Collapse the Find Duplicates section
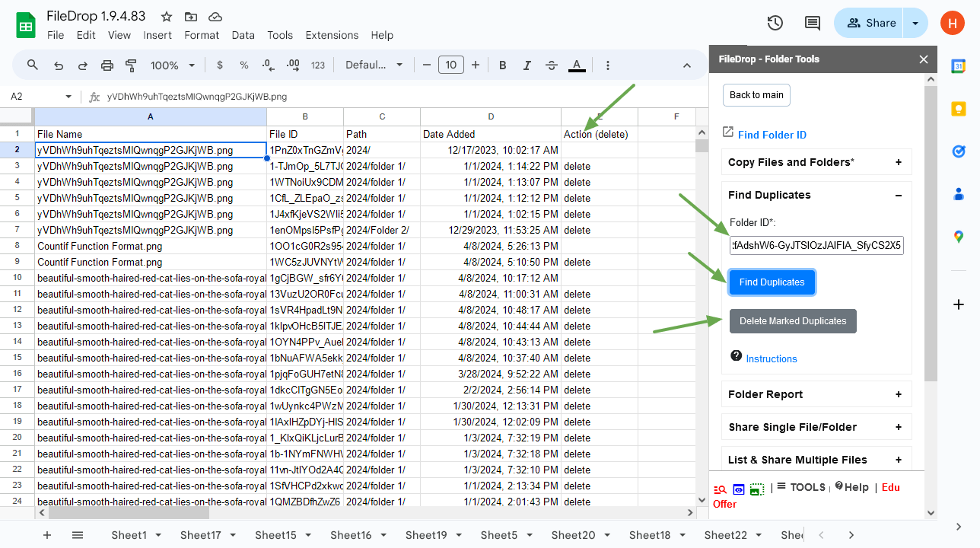The height and width of the screenshot is (548, 980). coord(816,195)
